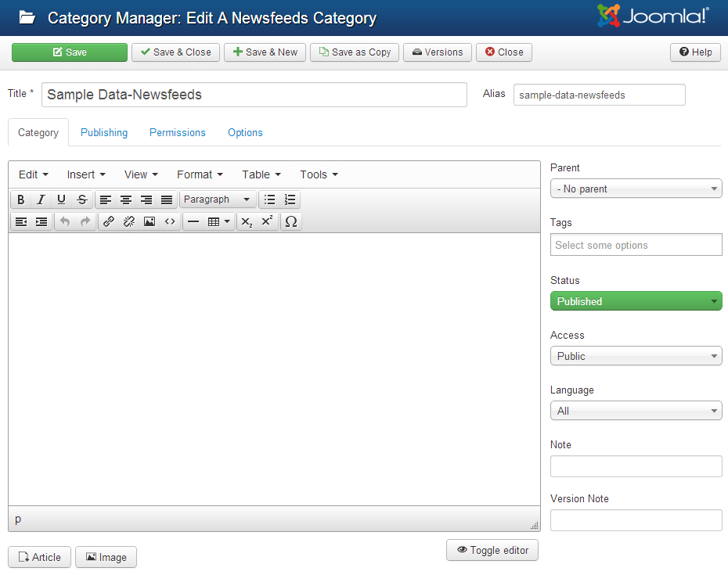
Task: Apply italic formatting in the editor
Action: pyautogui.click(x=41, y=199)
